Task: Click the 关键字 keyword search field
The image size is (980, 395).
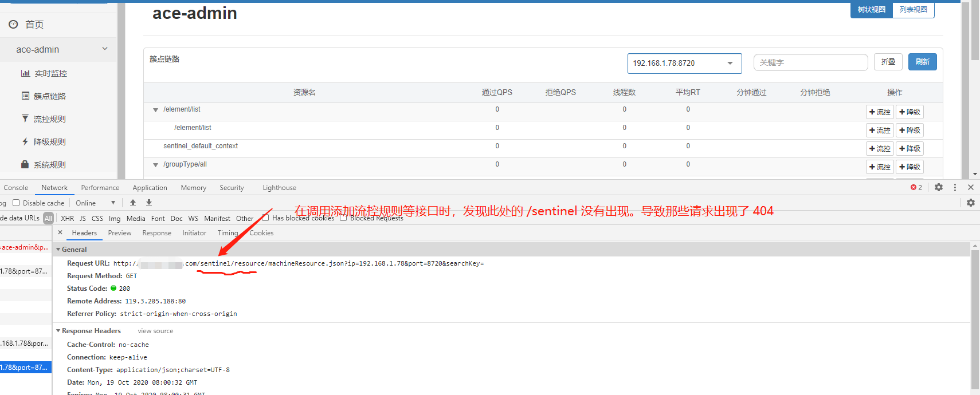Action: tap(810, 62)
